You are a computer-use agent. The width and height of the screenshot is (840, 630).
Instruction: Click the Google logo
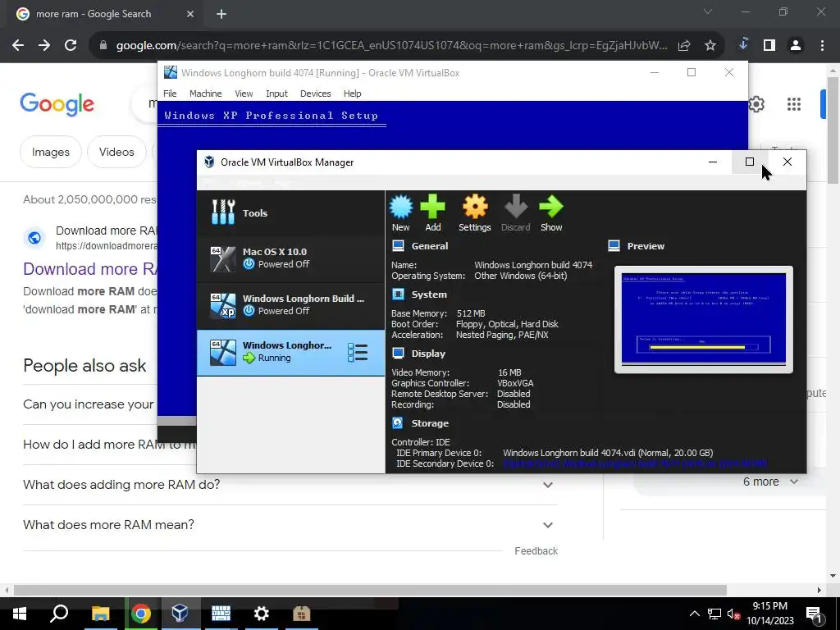pos(57,104)
